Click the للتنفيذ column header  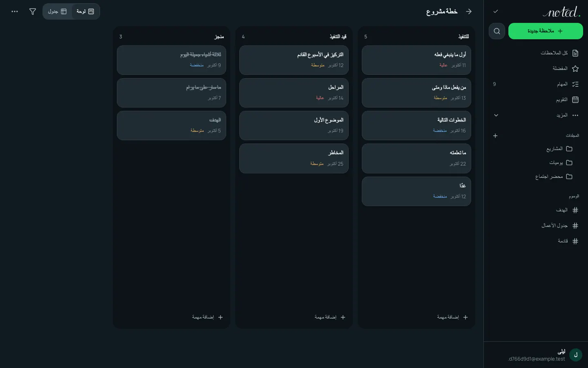pyautogui.click(x=463, y=37)
